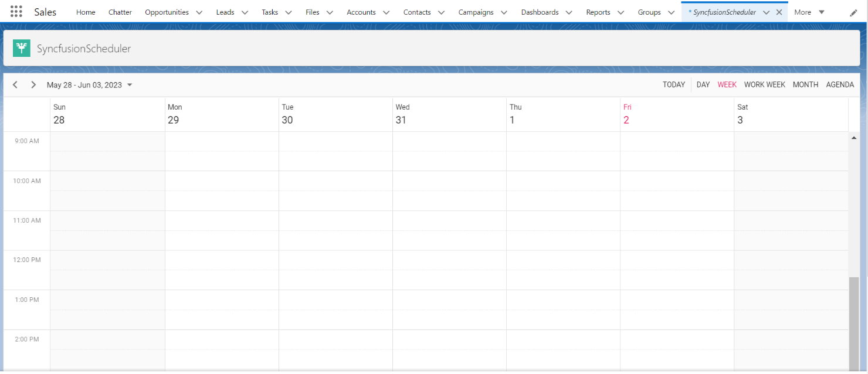868x374 pixels.
Task: Open the Tasks tab
Action: tap(270, 12)
